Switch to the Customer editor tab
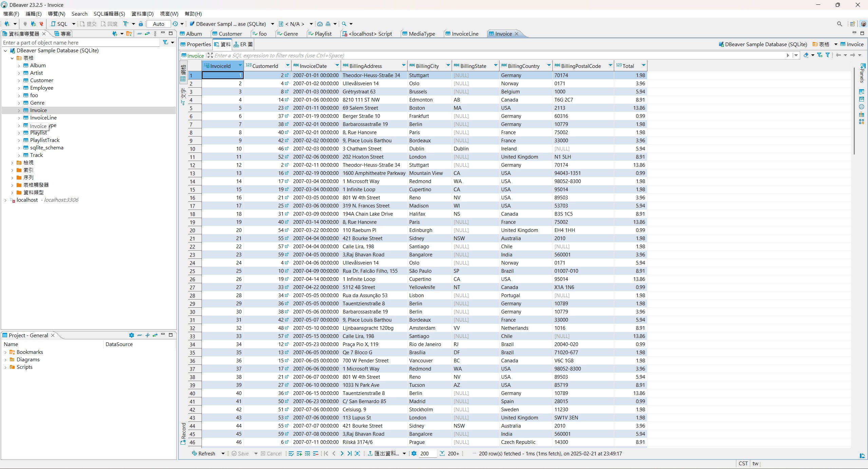 click(227, 34)
